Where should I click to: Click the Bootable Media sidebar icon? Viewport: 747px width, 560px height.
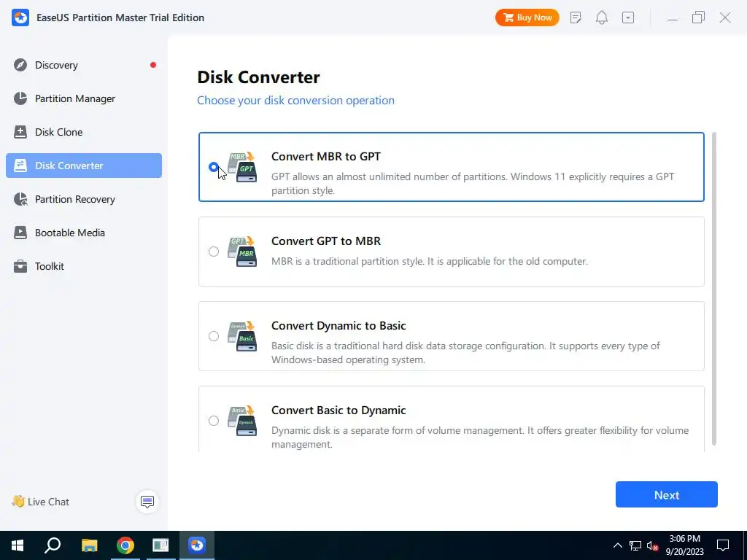pos(20,233)
